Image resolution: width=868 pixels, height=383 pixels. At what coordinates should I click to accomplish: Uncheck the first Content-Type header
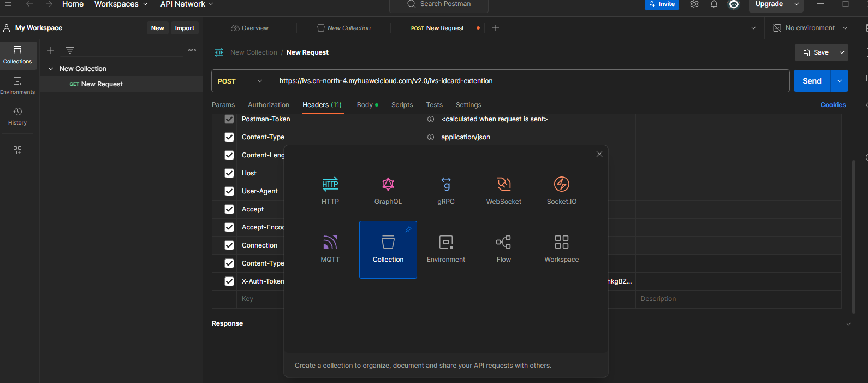click(x=229, y=137)
